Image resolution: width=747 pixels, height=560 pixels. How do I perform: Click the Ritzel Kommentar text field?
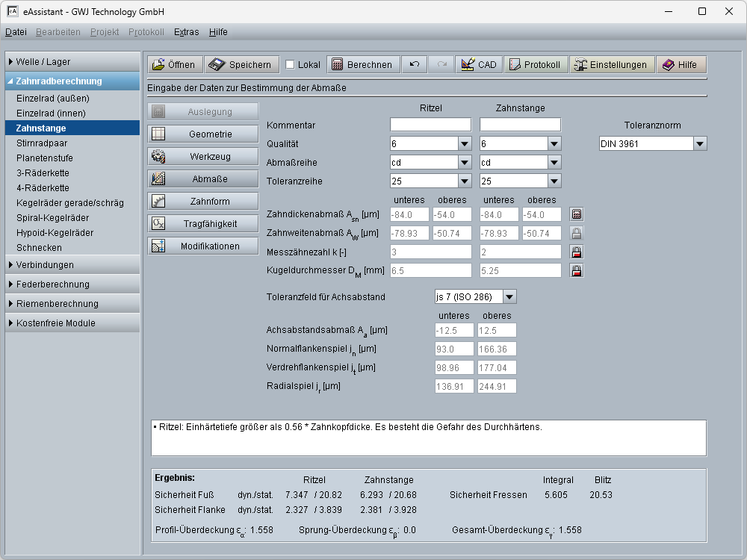click(x=430, y=125)
